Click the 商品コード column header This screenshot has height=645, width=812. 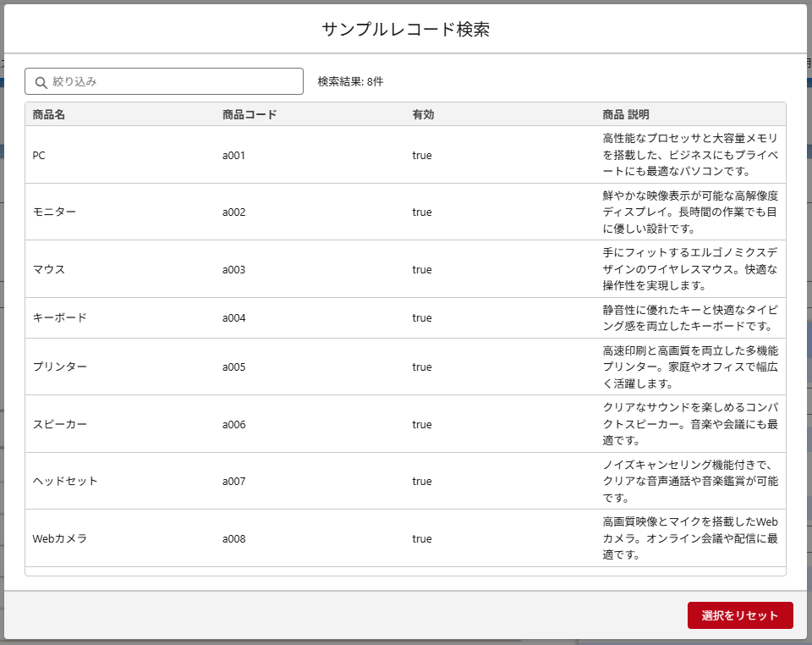point(250,114)
